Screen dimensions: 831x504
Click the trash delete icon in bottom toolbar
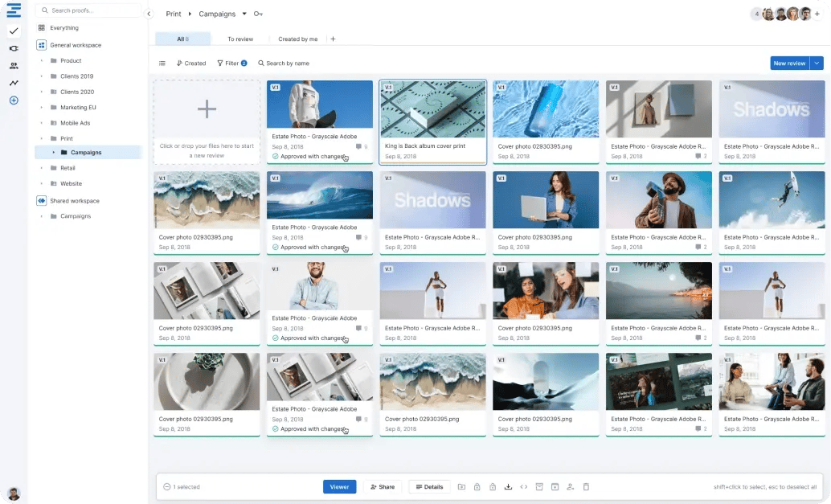click(x=586, y=487)
